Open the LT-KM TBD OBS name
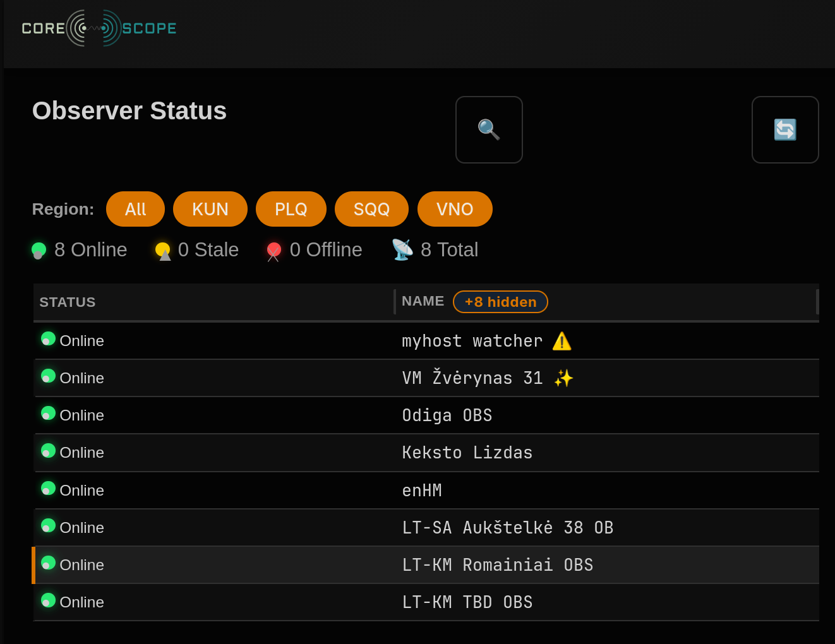The width and height of the screenshot is (835, 644). coord(467,602)
